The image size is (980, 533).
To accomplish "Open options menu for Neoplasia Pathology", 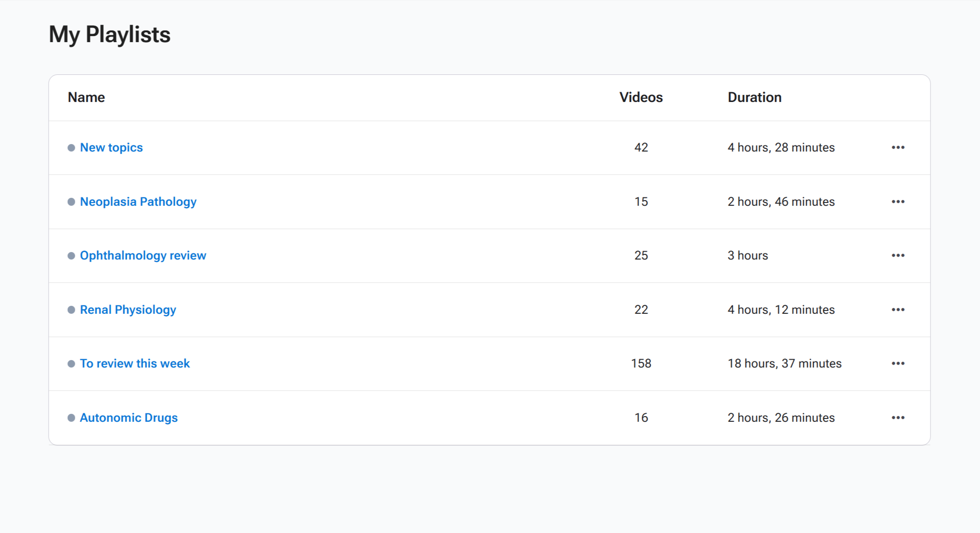I will 898,202.
